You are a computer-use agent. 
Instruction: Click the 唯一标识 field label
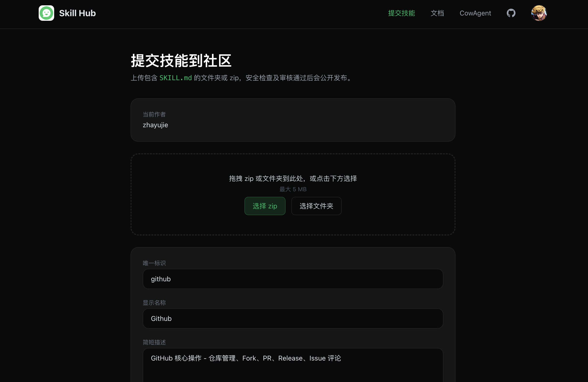[x=154, y=263]
